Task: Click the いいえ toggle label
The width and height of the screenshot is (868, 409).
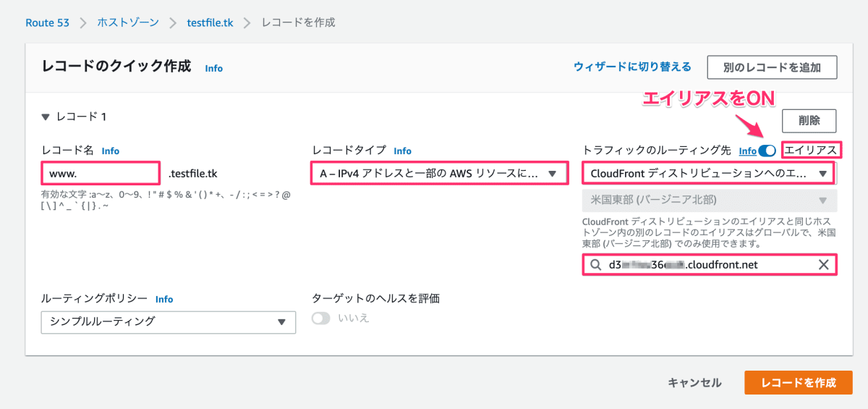Action: [354, 319]
